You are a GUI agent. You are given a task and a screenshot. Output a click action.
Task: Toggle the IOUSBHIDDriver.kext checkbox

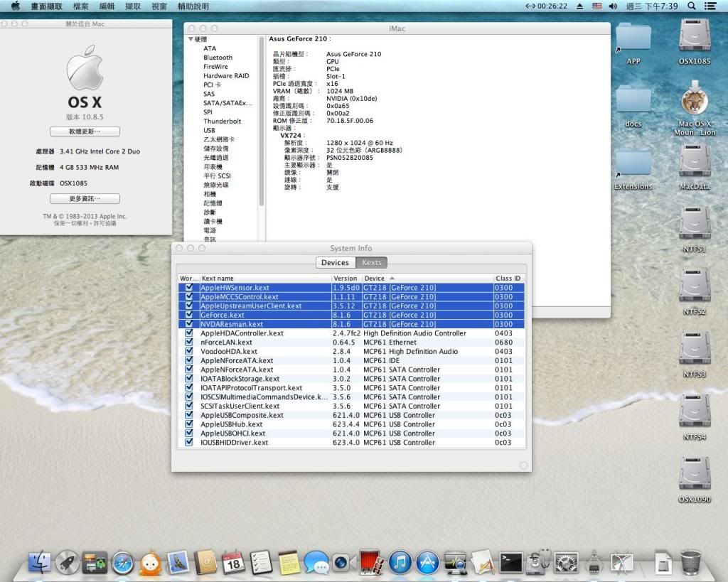tap(189, 442)
